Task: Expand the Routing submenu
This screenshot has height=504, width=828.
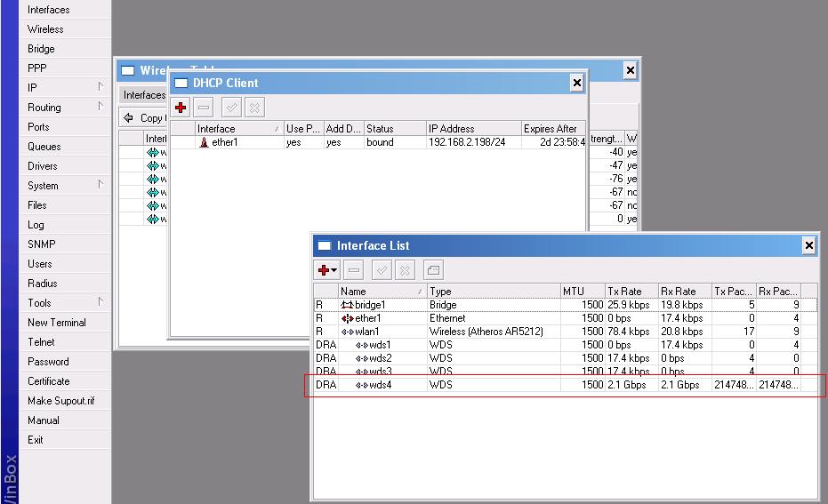Action: 65,108
